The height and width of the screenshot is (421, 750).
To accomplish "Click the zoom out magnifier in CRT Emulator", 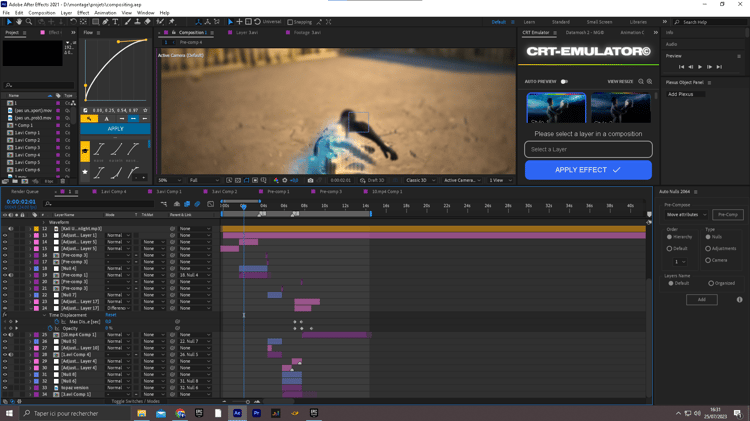I will [641, 82].
